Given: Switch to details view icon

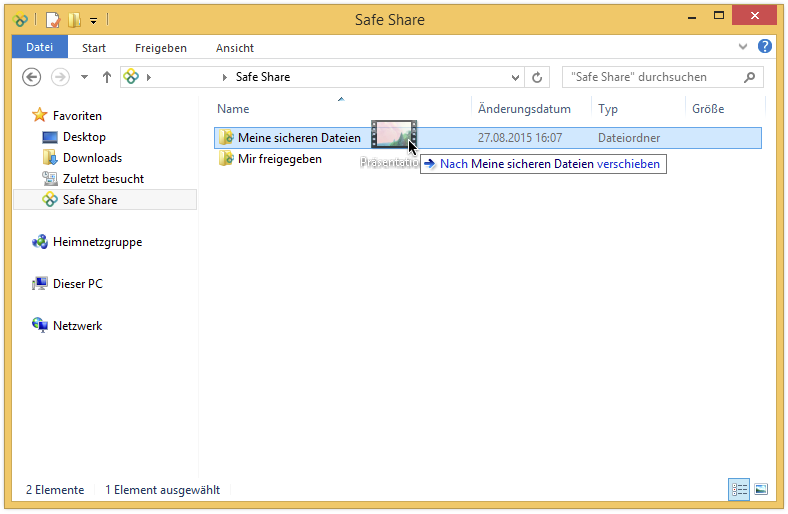Looking at the screenshot, I should point(739,489).
